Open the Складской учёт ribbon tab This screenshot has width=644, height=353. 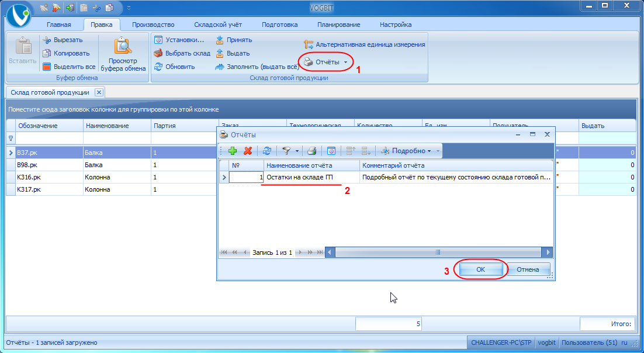pos(218,25)
